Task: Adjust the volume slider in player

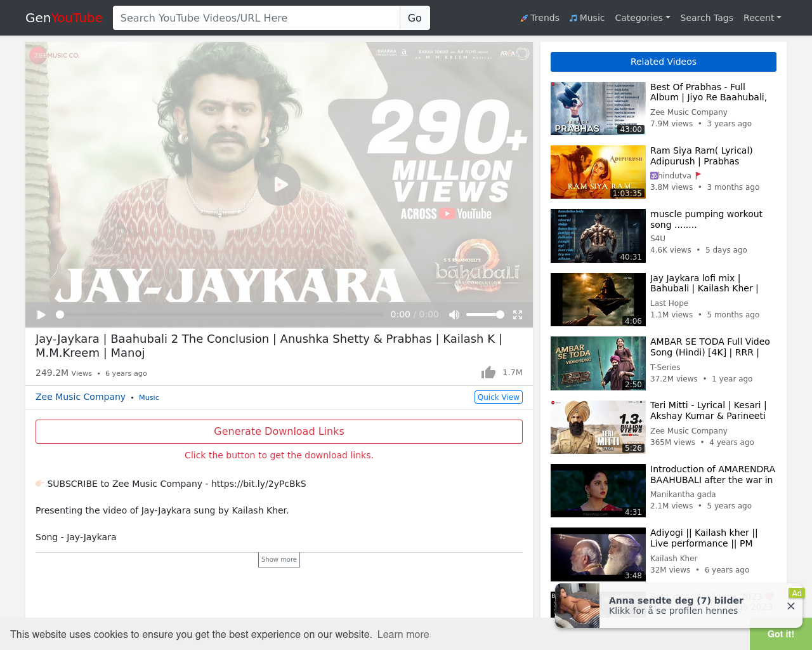Action: pos(485,315)
